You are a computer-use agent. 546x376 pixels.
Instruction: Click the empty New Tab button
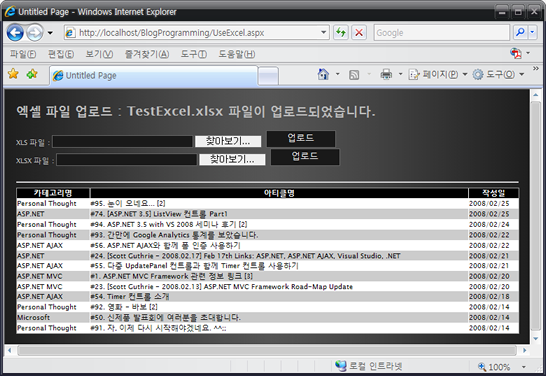coord(268,76)
